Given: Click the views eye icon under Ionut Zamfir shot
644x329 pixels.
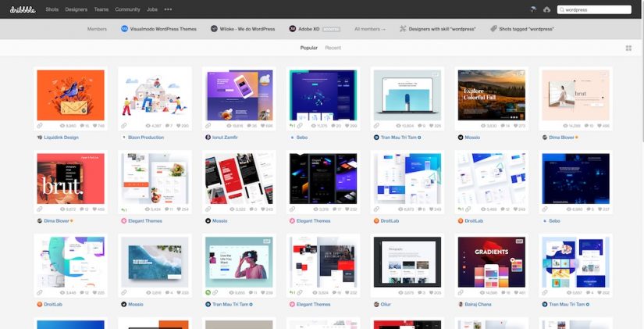Looking at the screenshot, I should click(x=230, y=126).
